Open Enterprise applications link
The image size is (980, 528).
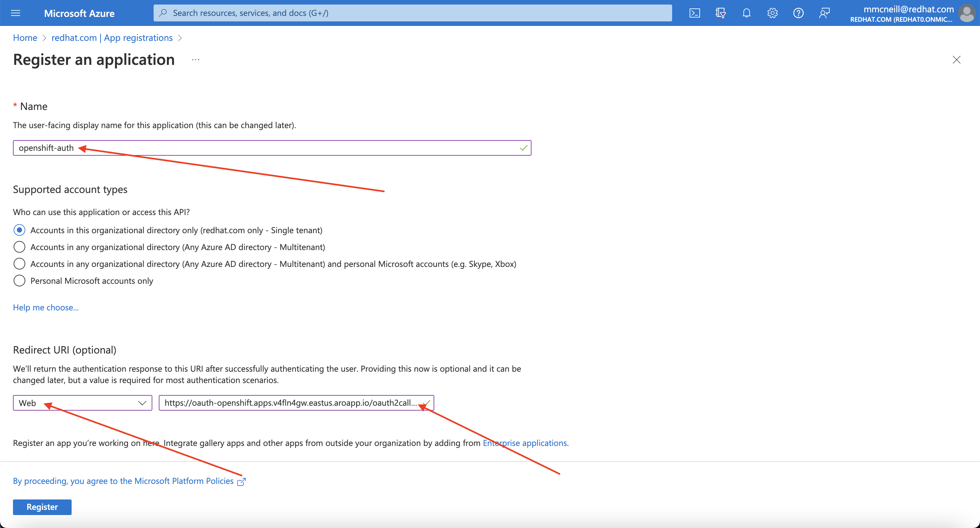pos(524,443)
